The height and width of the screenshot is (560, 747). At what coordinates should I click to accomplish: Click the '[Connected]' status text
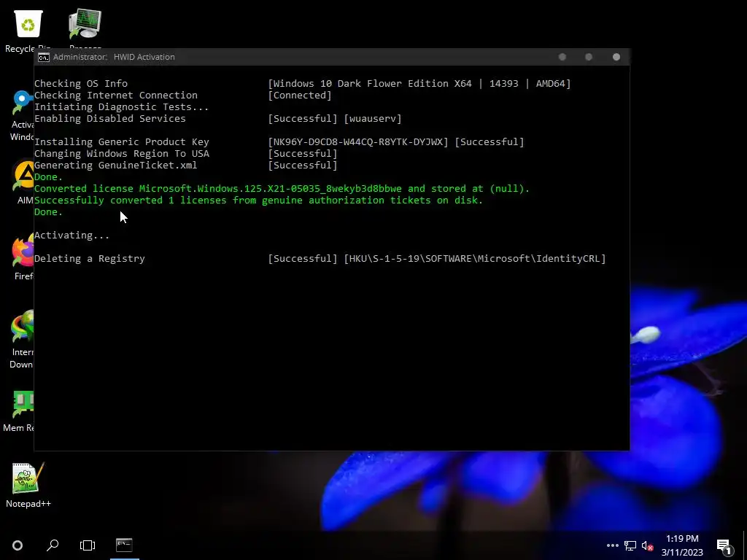(x=300, y=96)
